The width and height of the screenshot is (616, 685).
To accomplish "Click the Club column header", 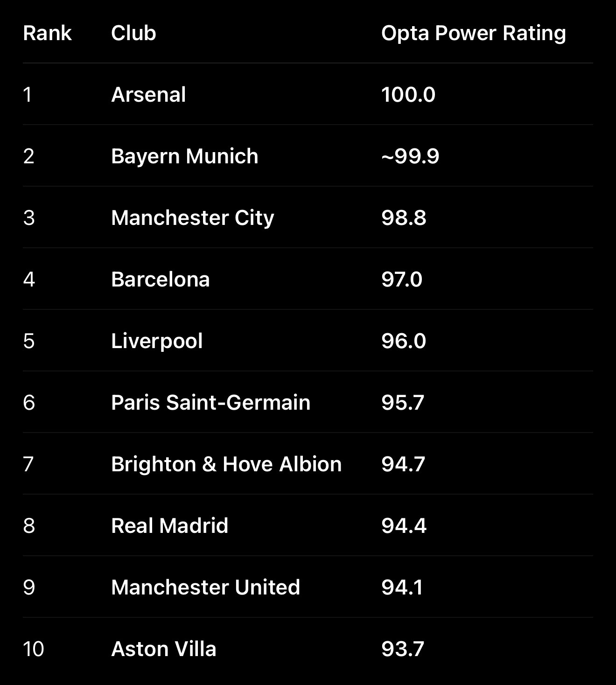I will coord(133,33).
